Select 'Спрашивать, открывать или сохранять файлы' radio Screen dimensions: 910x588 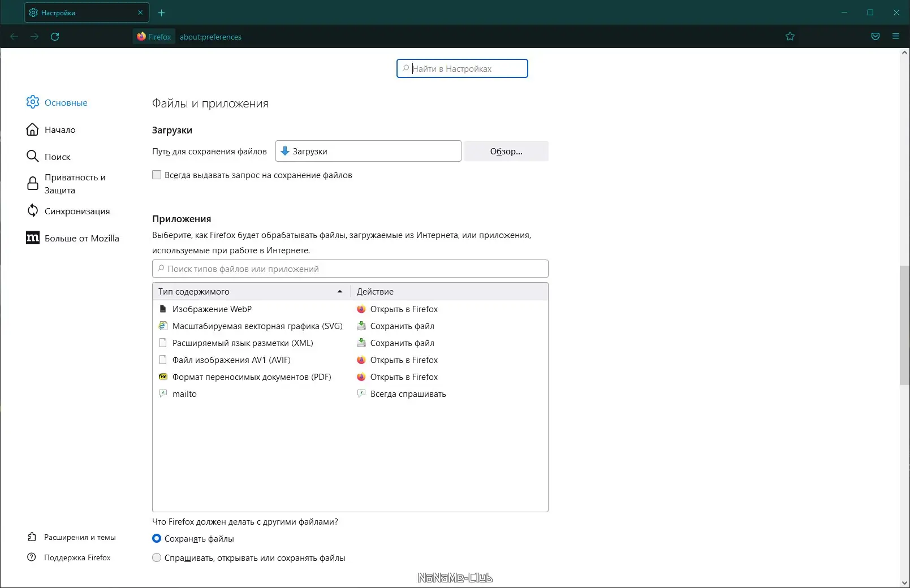coord(157,558)
